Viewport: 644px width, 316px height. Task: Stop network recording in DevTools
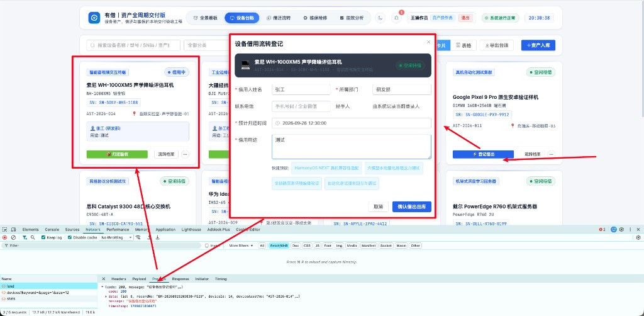pos(5,237)
